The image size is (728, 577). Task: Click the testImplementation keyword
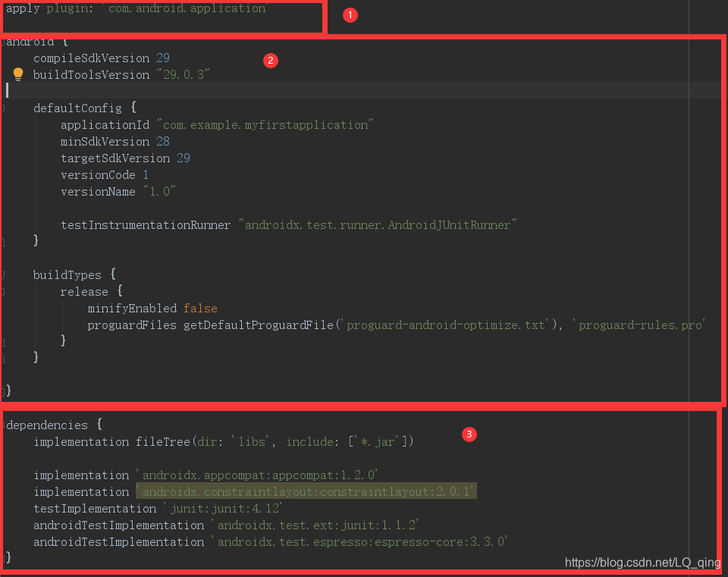tap(95, 508)
